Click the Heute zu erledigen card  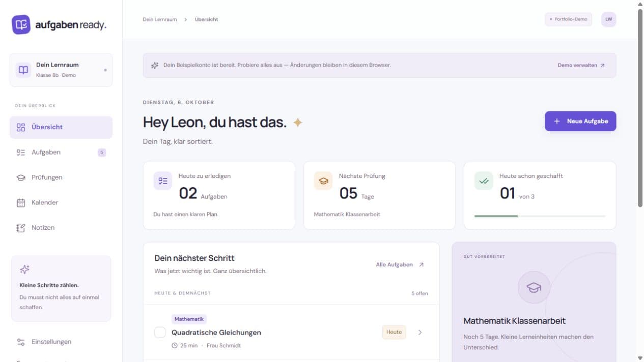(219, 195)
